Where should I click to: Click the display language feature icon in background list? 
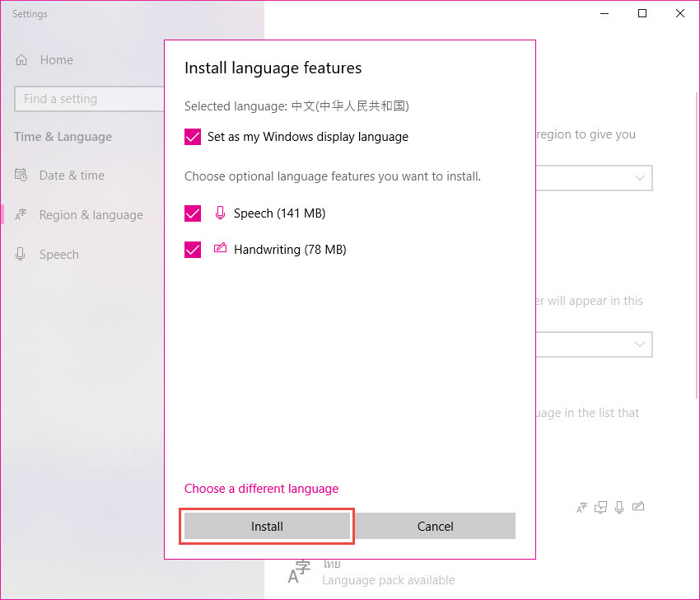tap(581, 507)
